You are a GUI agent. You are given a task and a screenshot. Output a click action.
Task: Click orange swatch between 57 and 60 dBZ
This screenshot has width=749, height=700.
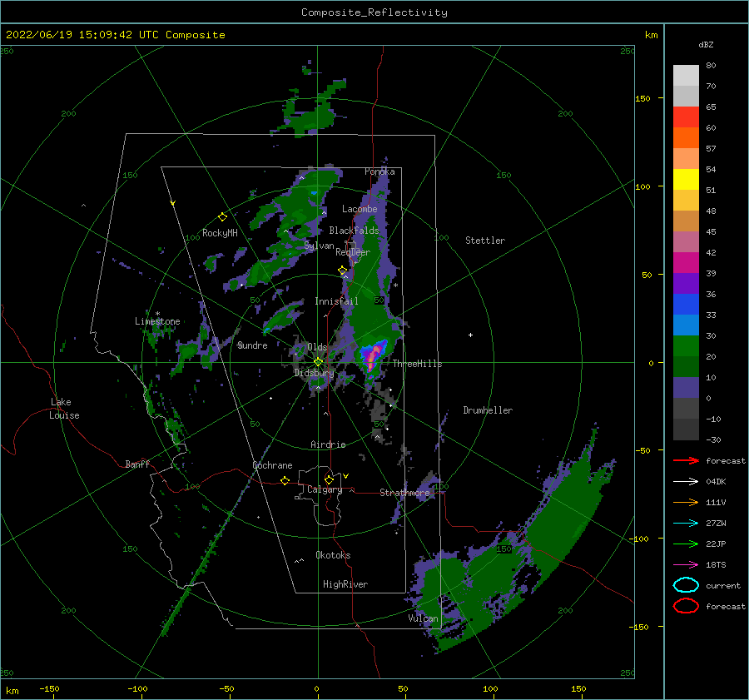pyautogui.click(x=686, y=138)
